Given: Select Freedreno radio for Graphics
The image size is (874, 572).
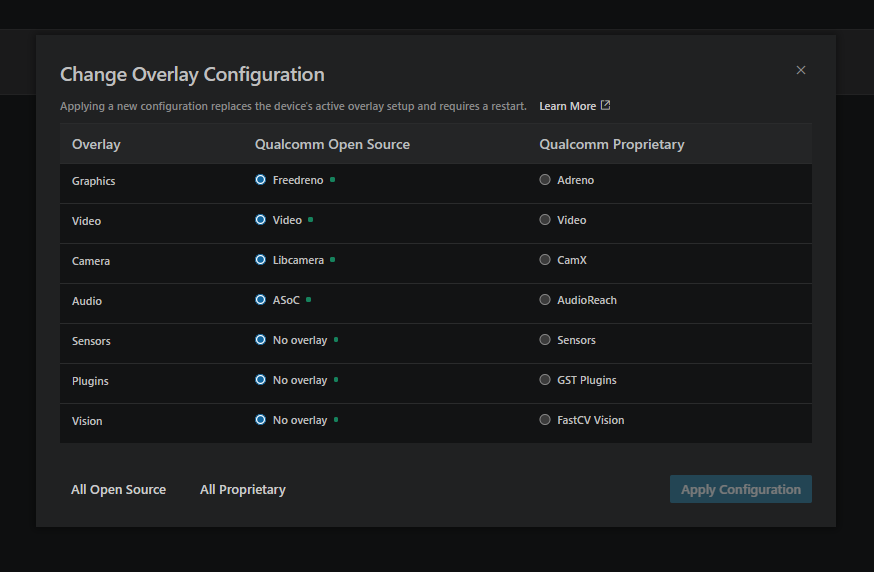Looking at the screenshot, I should click(260, 180).
